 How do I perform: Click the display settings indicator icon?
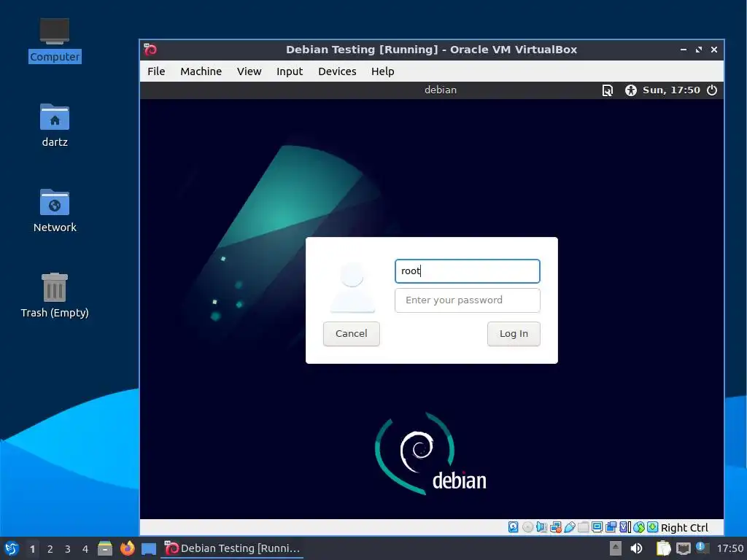pyautogui.click(x=597, y=527)
